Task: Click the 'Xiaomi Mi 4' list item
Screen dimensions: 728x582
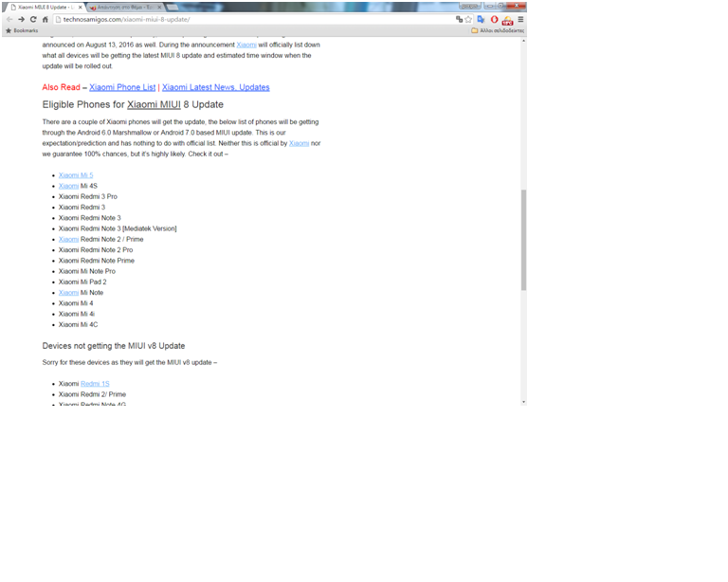Action: tap(76, 303)
